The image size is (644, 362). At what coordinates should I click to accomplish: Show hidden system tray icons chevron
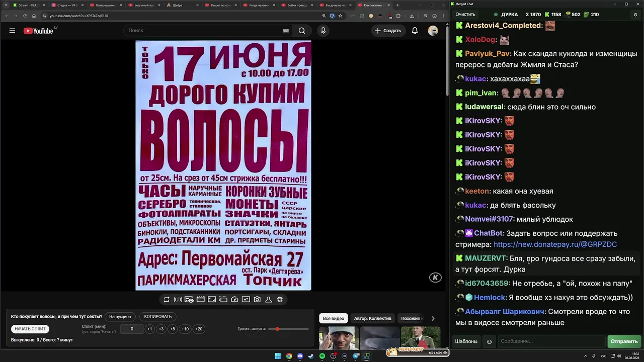point(585,356)
